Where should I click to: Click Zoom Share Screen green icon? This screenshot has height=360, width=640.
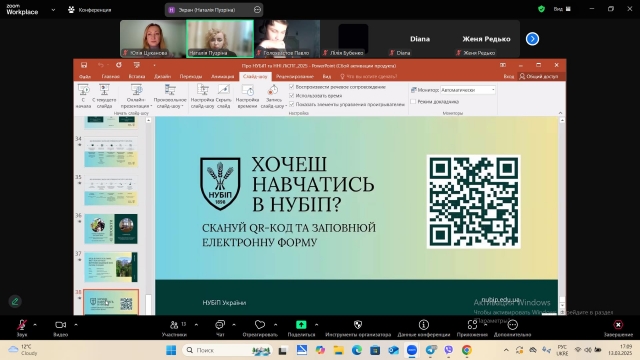pos(301,324)
